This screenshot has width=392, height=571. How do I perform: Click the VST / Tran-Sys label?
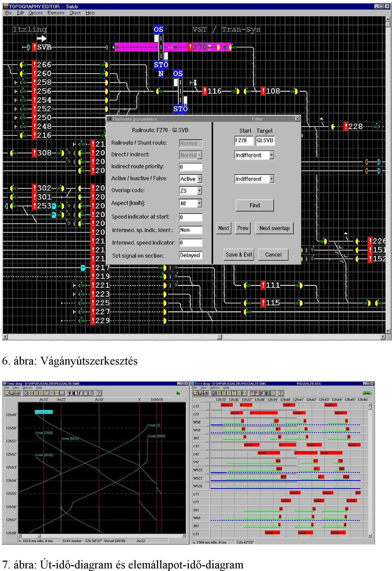click(x=226, y=29)
